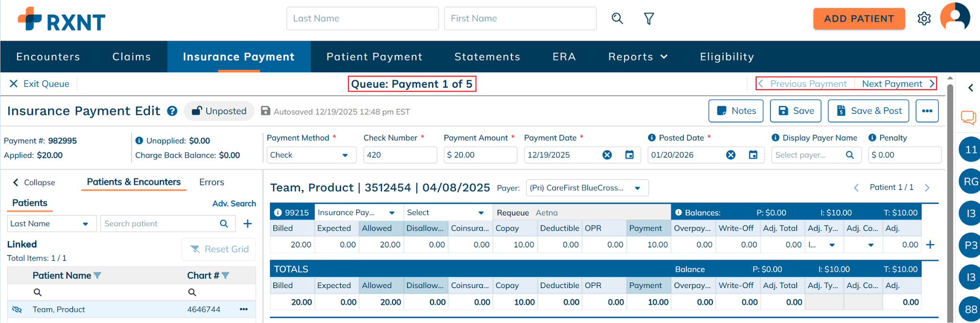Image resolution: width=980 pixels, height=323 pixels.
Task: Open the chat bubble icon in sidebar
Action: [x=969, y=117]
